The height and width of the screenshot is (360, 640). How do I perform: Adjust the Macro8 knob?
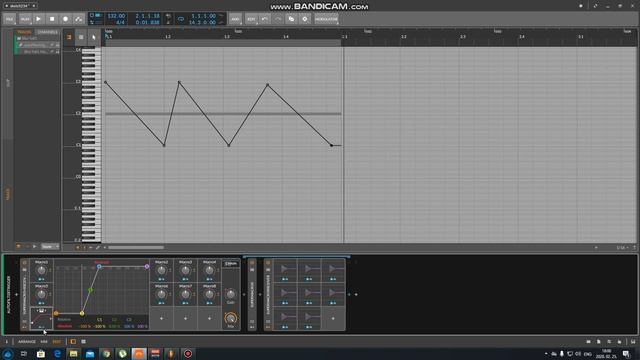click(x=209, y=294)
